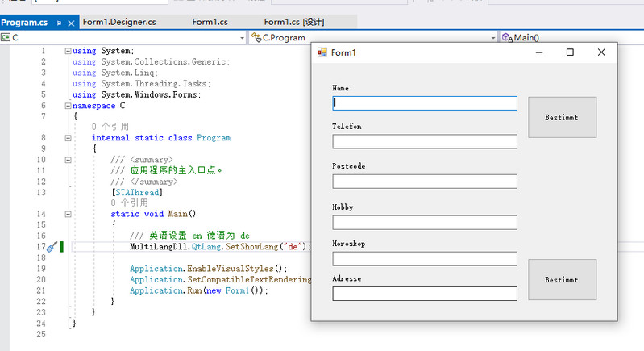Select the Program.cs tab
This screenshot has width=644, height=351.
pos(24,23)
